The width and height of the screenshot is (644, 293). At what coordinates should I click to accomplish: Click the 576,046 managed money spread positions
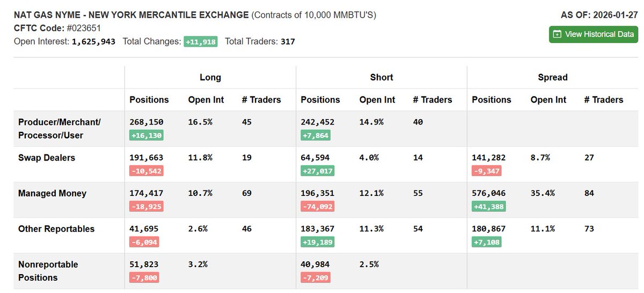(488, 193)
